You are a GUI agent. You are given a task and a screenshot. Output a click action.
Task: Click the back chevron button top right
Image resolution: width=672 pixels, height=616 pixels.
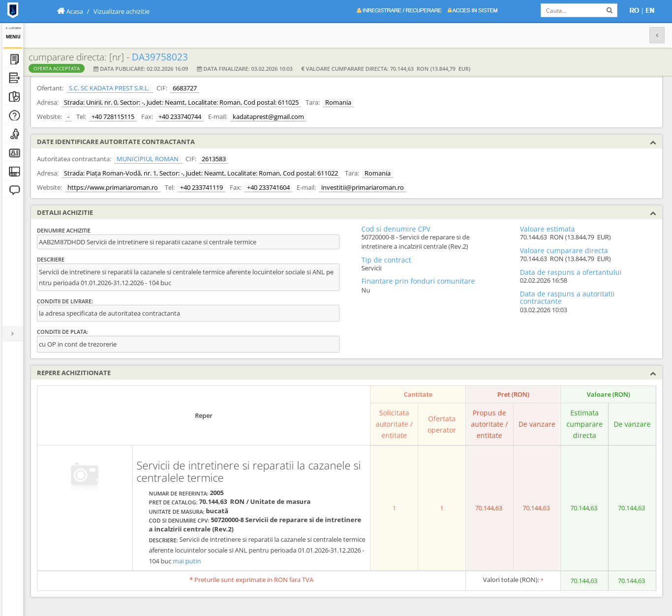[x=657, y=35]
